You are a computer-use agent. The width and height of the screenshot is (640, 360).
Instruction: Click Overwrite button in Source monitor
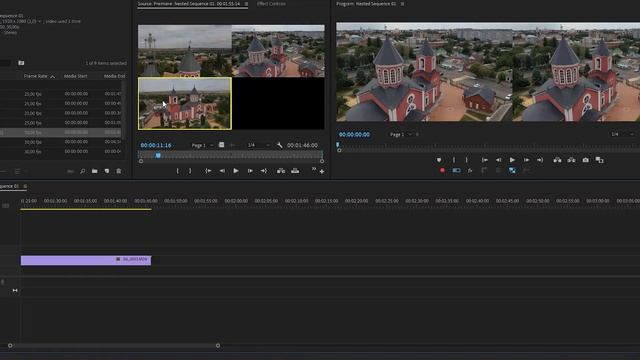click(x=295, y=171)
